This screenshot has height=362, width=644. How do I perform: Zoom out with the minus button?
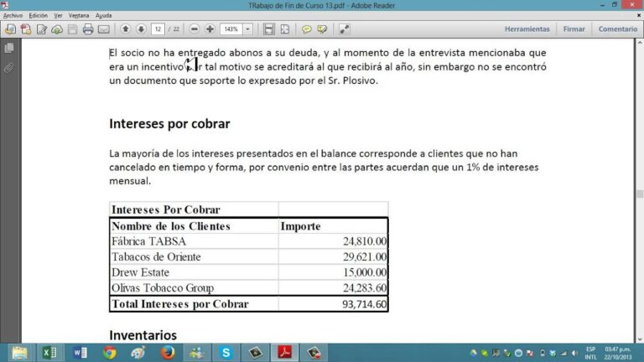[x=195, y=29]
